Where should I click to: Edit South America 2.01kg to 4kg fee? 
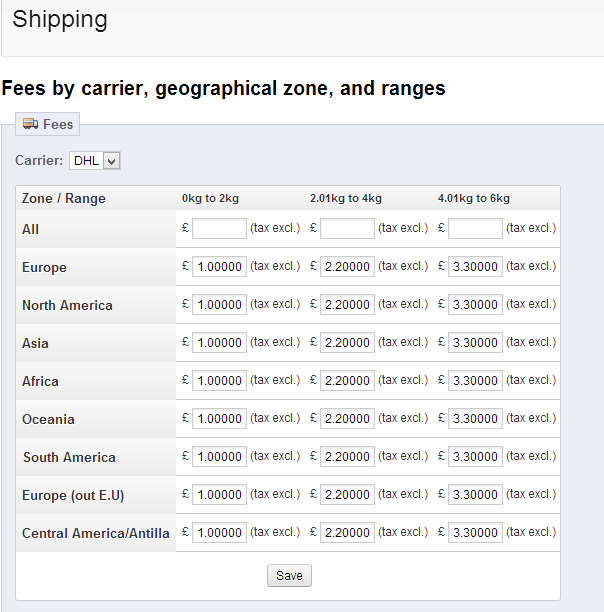coord(347,457)
